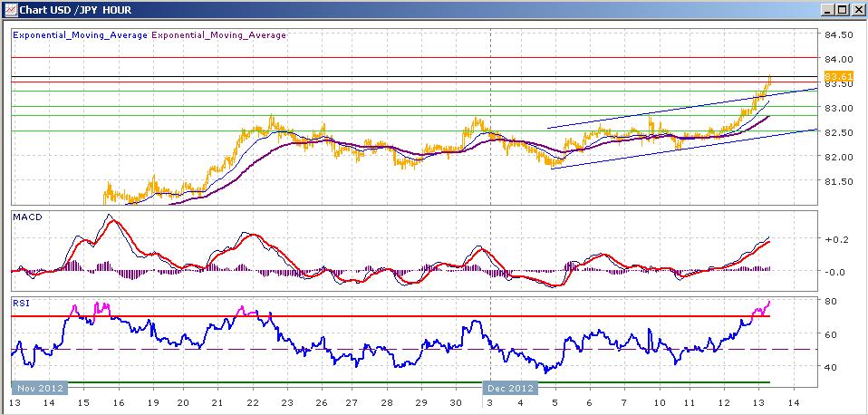Minimize the Chart USD/JPY HOUR window

click(x=828, y=10)
